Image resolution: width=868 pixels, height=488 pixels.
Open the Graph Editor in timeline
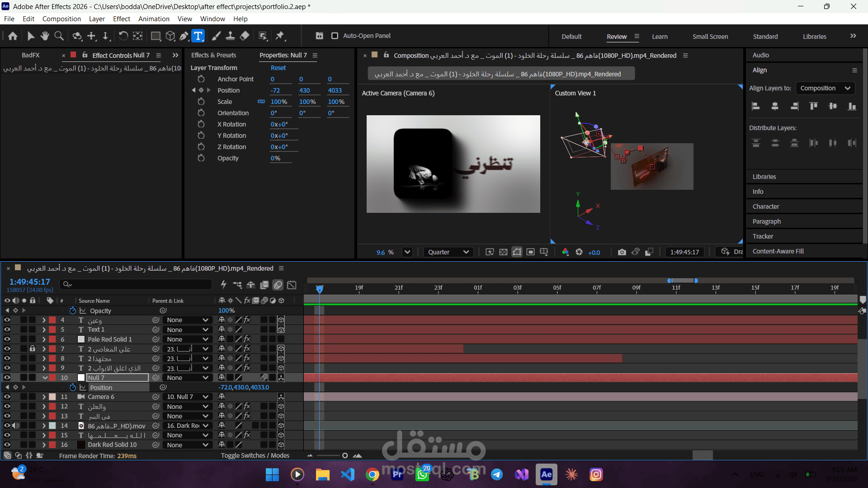292,285
